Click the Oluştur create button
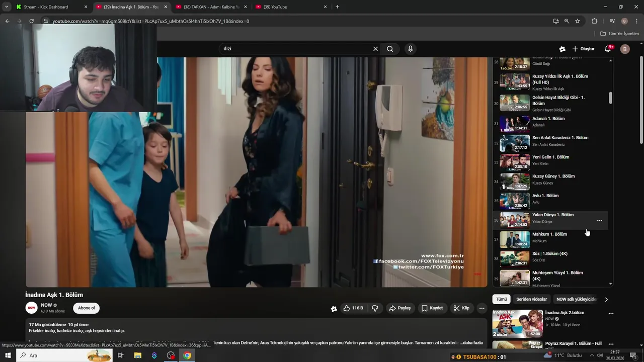 (x=584, y=49)
